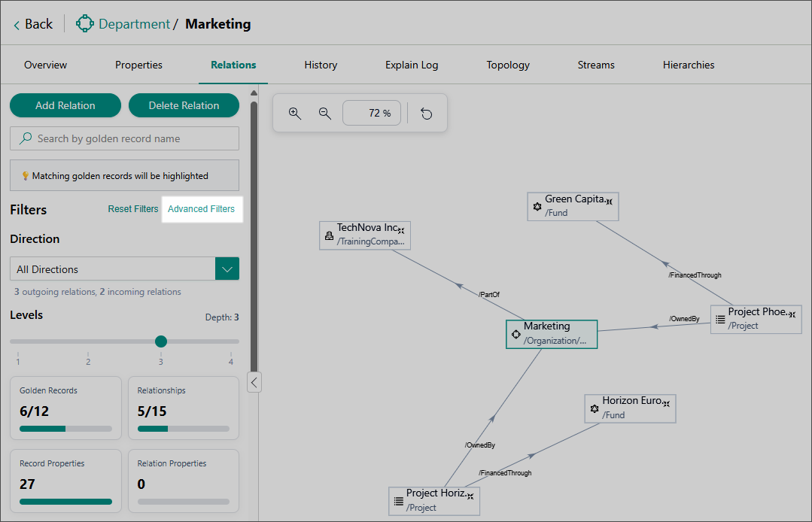Click the expand icon on TechNova Inc node

[x=402, y=229]
